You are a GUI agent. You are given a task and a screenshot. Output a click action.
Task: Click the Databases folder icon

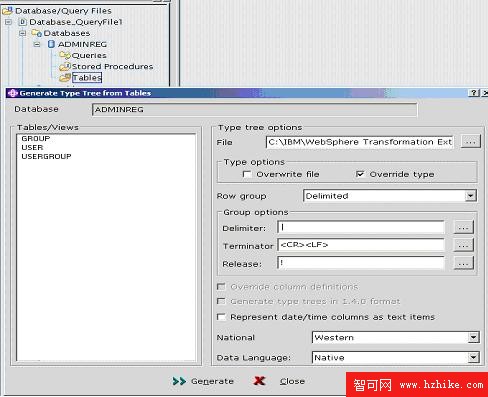coord(36,33)
